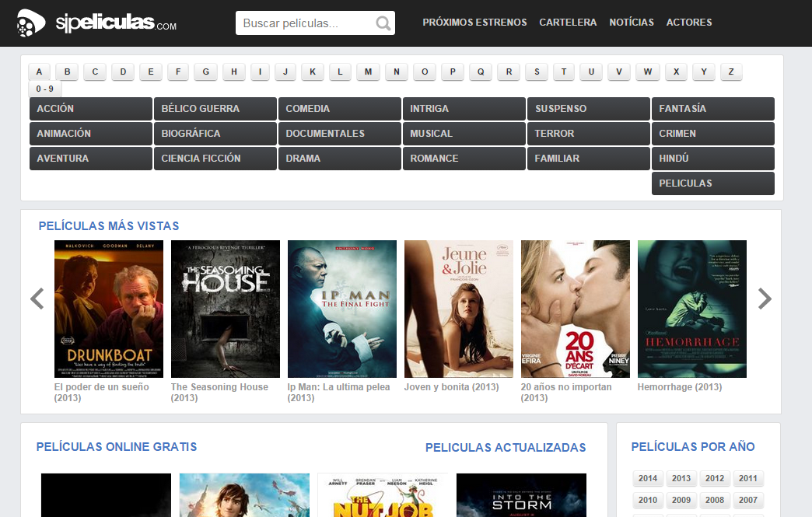View the Terror genre

(x=589, y=134)
